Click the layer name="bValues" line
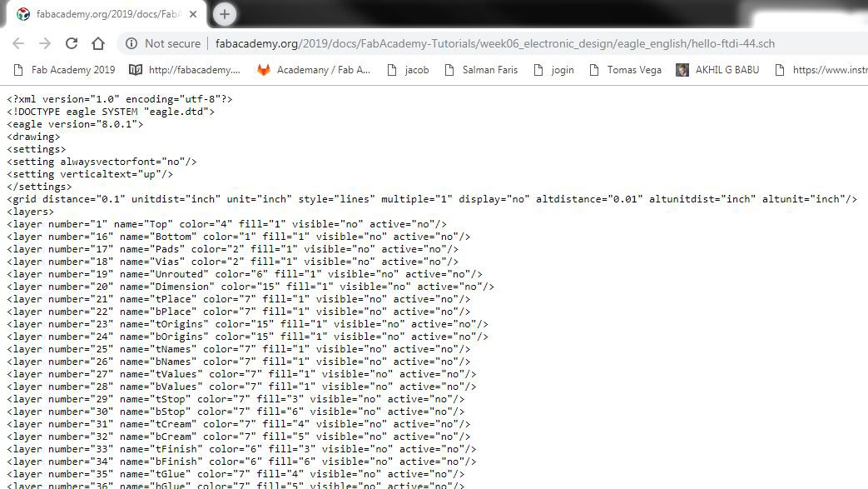 coord(241,387)
